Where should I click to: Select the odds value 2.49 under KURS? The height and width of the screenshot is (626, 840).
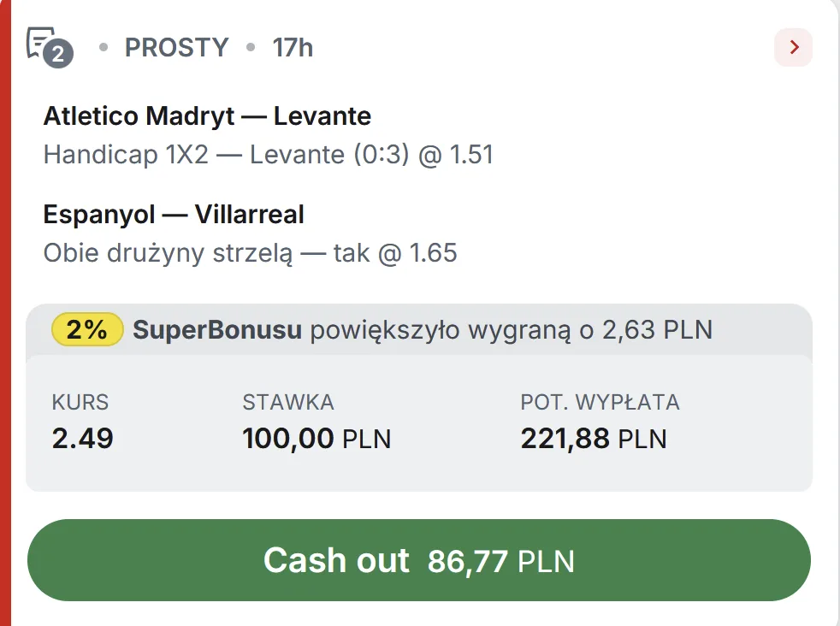pyautogui.click(x=83, y=439)
